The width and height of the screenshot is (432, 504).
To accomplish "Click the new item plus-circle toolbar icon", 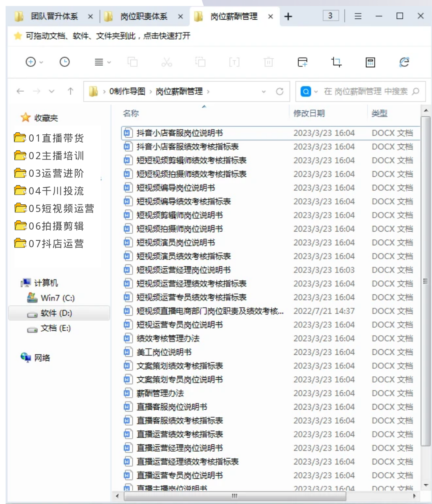I will point(31,62).
